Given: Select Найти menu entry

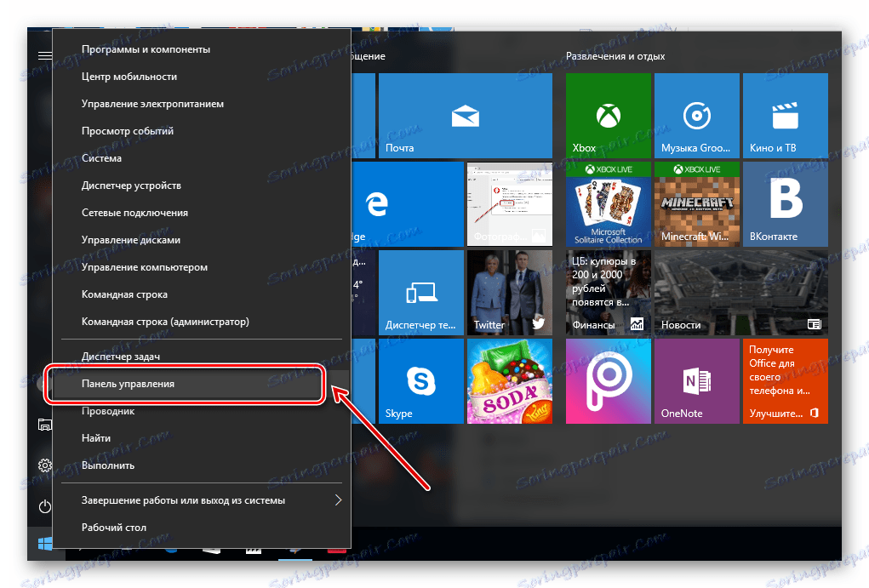Looking at the screenshot, I should (202, 438).
